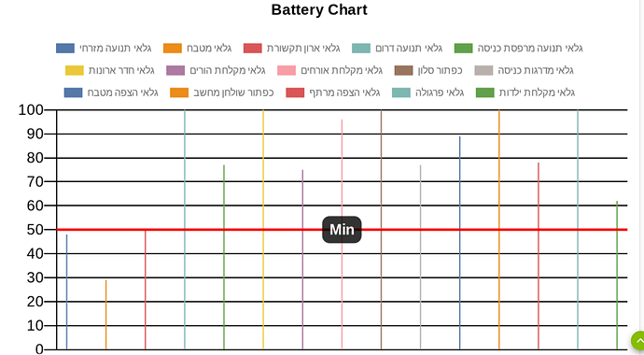Click the grey swatch for גלאי מדרגות כניסה
The height and width of the screenshot is (355, 644).
[x=483, y=70]
